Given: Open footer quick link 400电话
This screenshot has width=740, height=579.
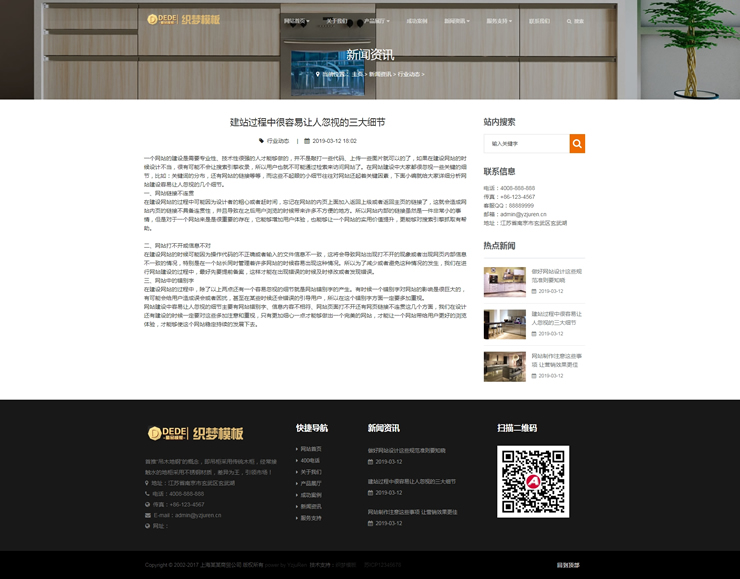Looking at the screenshot, I should click(310, 460).
